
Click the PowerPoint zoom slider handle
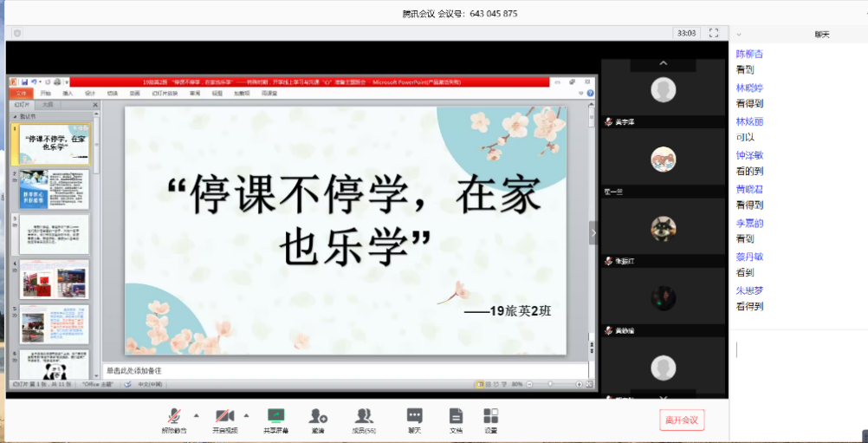tap(548, 384)
